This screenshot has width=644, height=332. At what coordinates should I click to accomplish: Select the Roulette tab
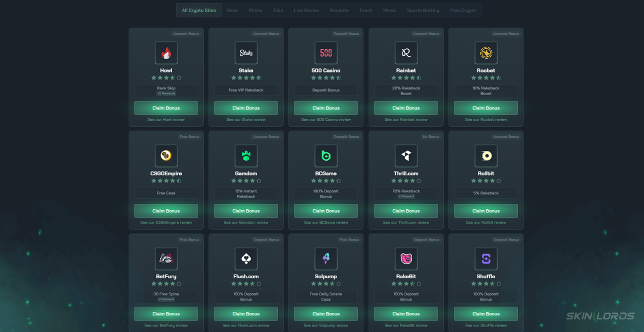point(339,10)
